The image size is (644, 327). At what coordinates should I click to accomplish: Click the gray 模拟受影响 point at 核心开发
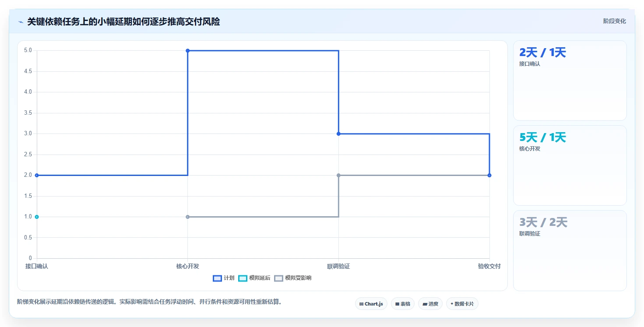pos(188,217)
